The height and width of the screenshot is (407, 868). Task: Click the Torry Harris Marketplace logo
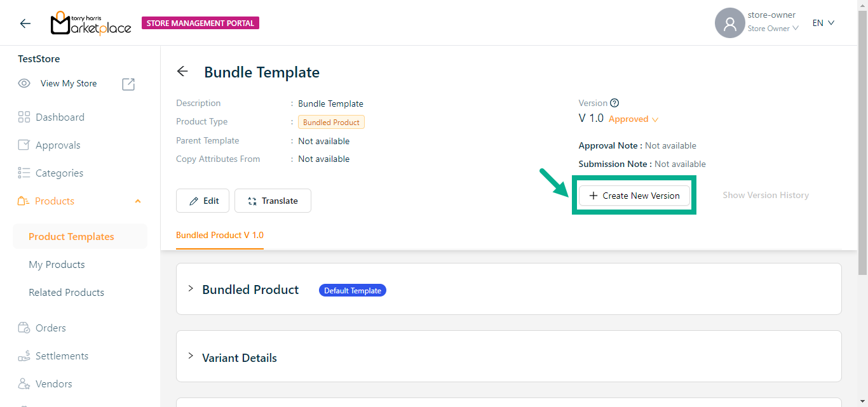(x=91, y=23)
